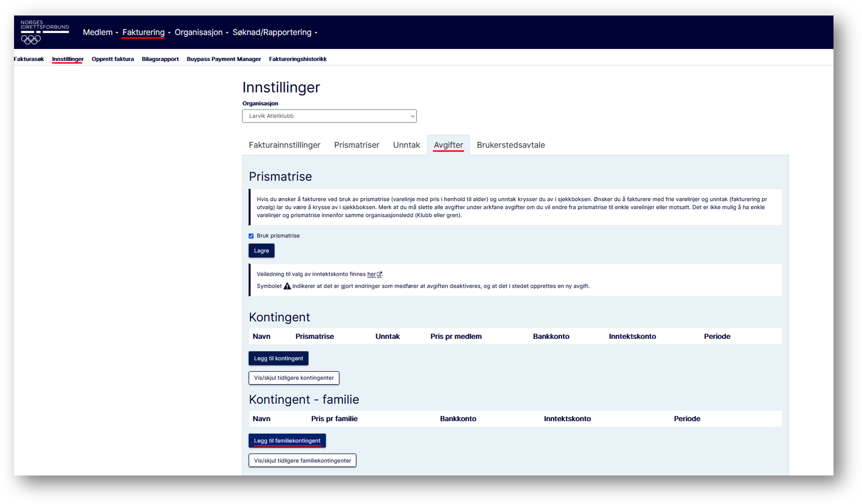Click the Norges Idrettsforbund logo
The image size is (862, 504).
point(45,32)
